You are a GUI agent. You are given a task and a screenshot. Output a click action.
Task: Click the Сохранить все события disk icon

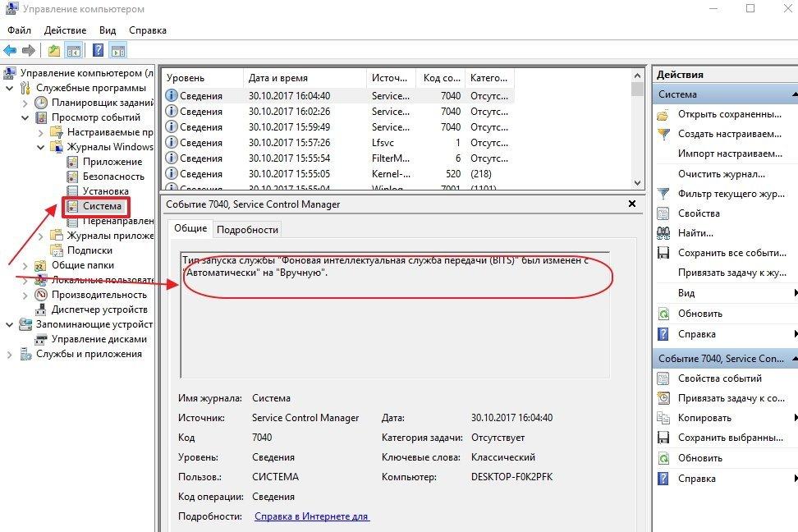click(x=663, y=253)
